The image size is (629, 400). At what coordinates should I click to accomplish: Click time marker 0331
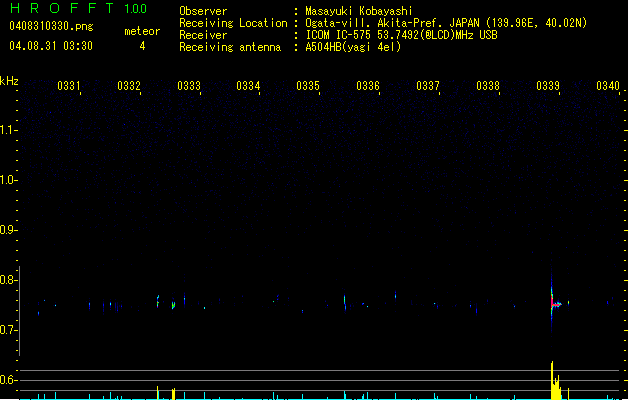(69, 86)
